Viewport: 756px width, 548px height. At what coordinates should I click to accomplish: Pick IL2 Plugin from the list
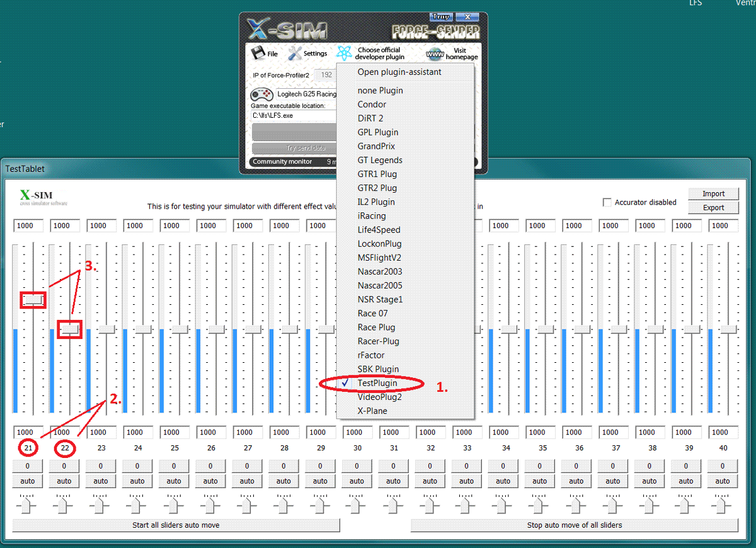pos(376,202)
